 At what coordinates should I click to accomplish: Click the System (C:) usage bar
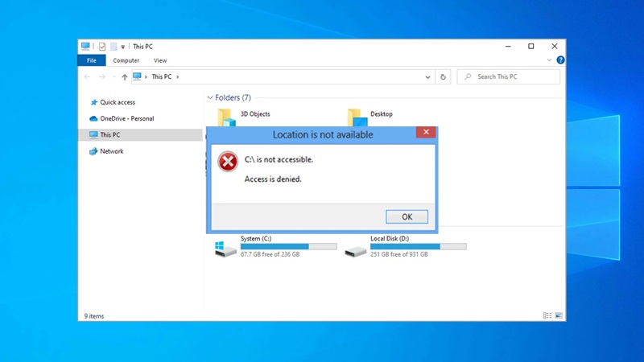point(288,247)
